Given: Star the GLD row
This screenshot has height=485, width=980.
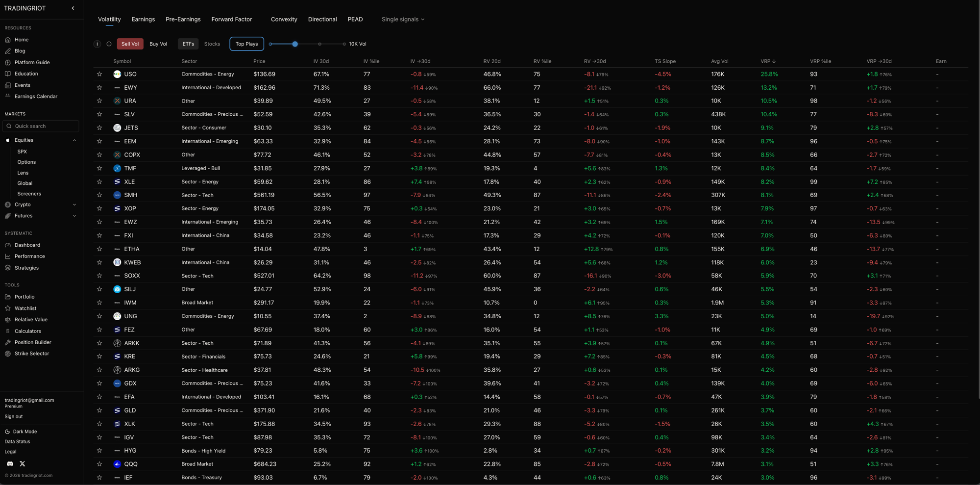Looking at the screenshot, I should 99,410.
